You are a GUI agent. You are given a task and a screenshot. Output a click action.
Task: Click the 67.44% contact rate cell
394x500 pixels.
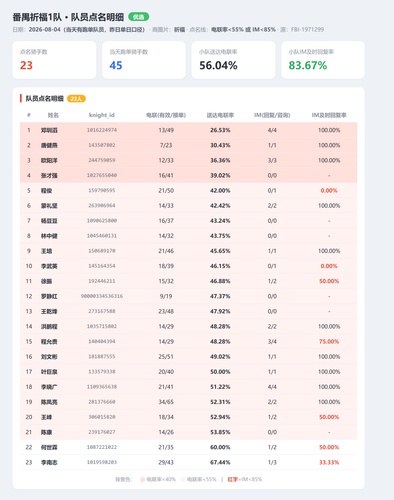220,462
